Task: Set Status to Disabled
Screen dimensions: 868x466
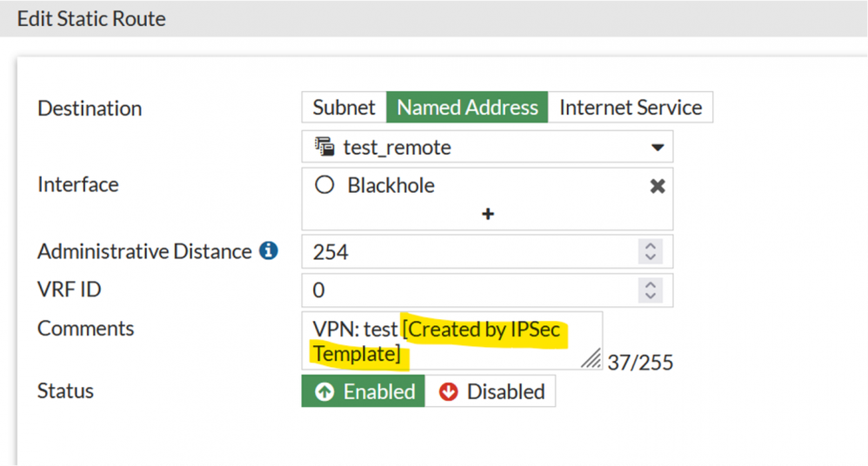Action: pos(491,391)
